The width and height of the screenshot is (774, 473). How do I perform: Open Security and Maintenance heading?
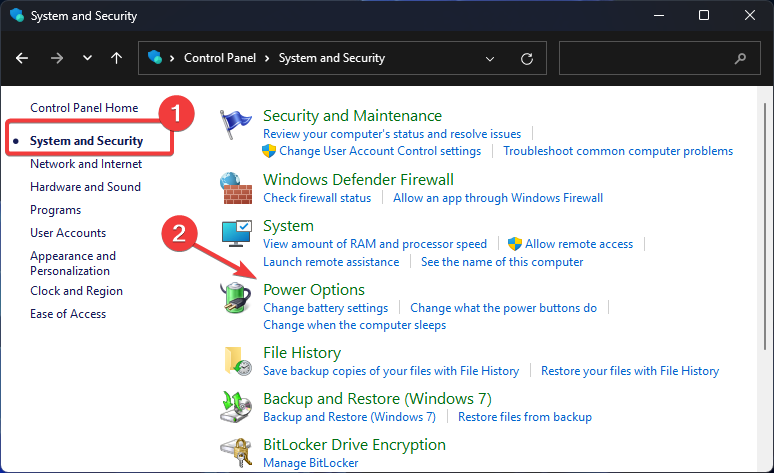352,116
